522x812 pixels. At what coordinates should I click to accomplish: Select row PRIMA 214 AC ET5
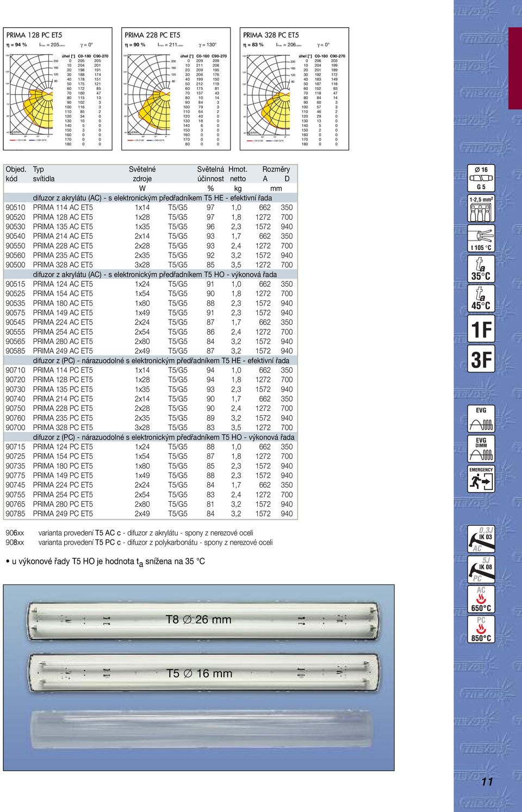click(x=150, y=236)
